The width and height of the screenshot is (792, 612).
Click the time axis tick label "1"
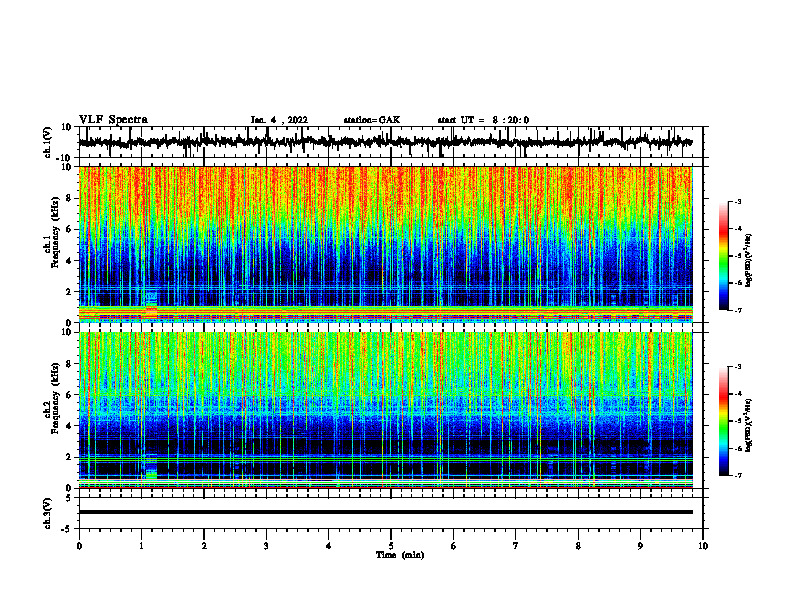click(141, 546)
